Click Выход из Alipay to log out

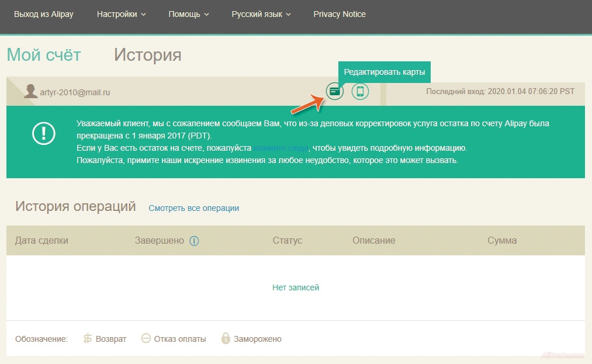click(x=44, y=14)
